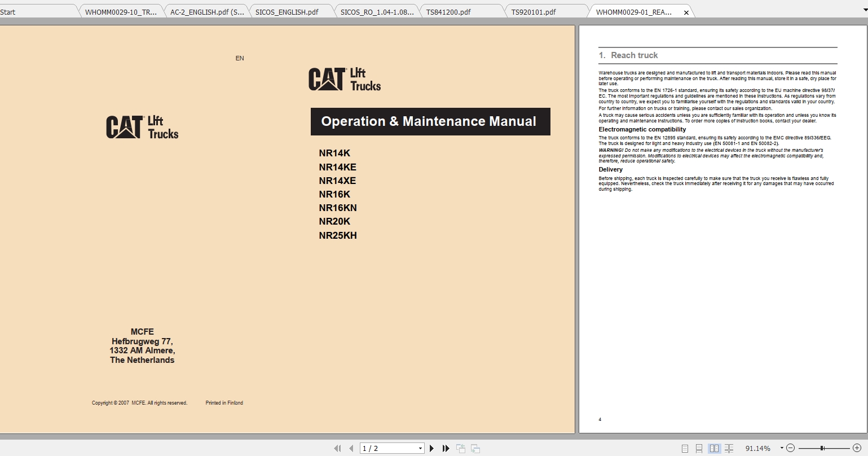Close the WHOMM0029-01_REA tab

686,12
